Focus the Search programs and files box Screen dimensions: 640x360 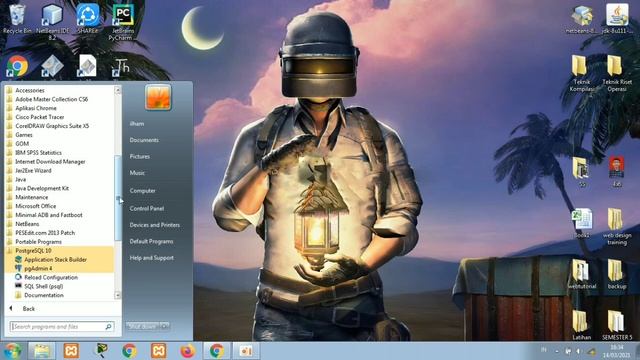(62, 327)
